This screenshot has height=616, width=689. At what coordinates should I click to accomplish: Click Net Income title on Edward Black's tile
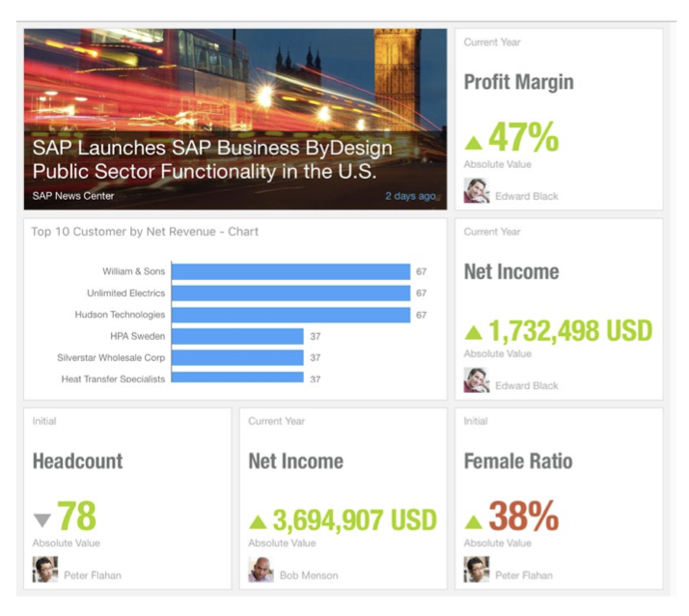[511, 271]
